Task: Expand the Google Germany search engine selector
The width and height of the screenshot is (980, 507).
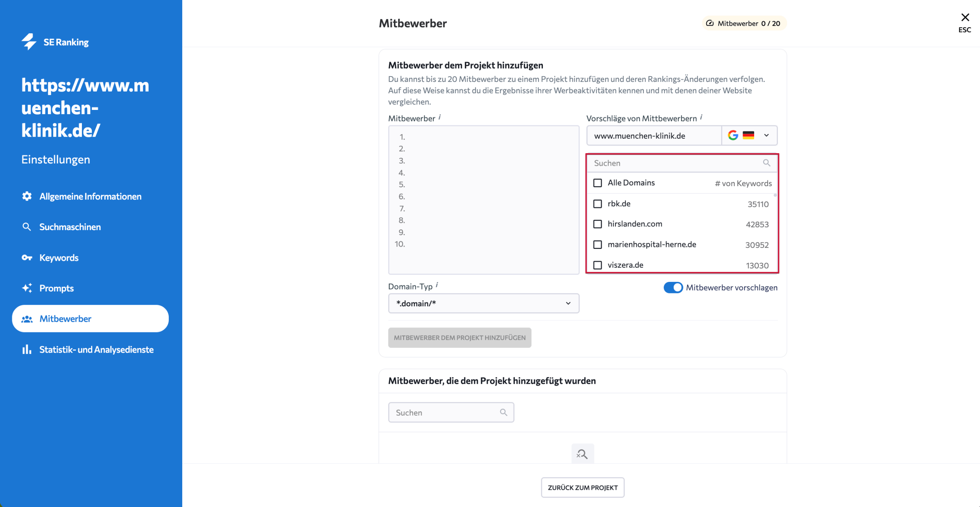Action: (x=749, y=136)
